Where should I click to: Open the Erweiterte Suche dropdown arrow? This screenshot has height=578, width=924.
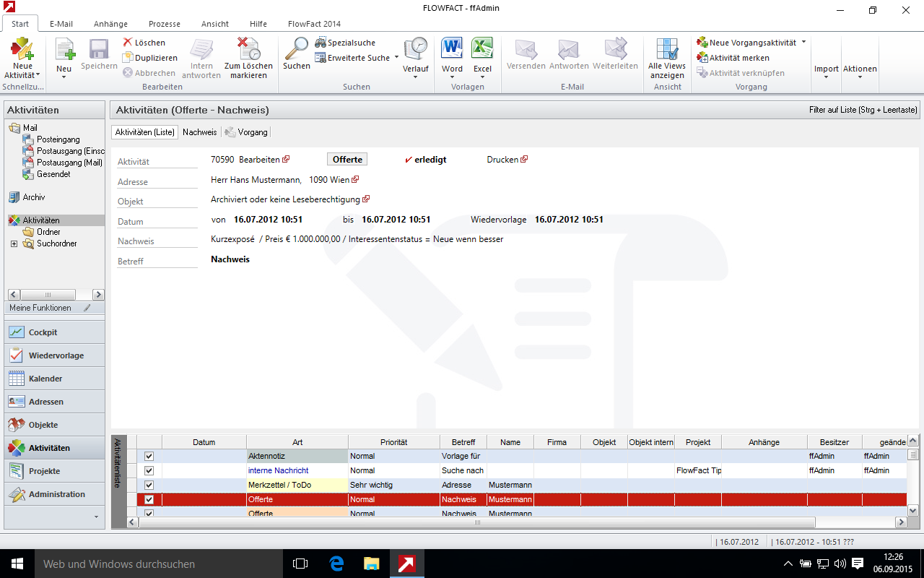[x=396, y=58]
